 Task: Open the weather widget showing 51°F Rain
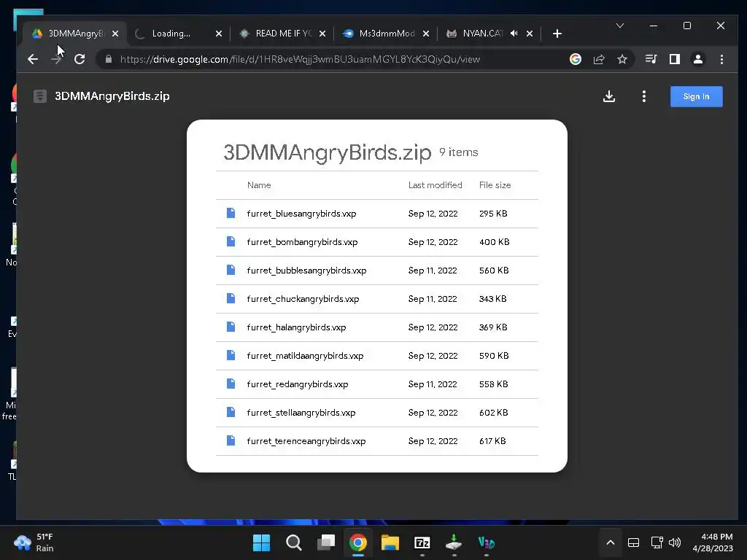34,542
